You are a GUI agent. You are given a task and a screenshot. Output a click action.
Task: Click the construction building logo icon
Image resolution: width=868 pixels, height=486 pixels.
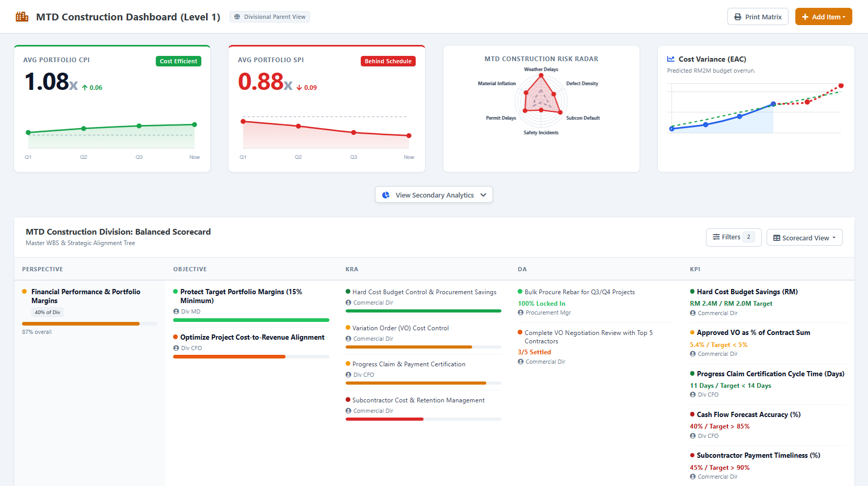pos(22,17)
